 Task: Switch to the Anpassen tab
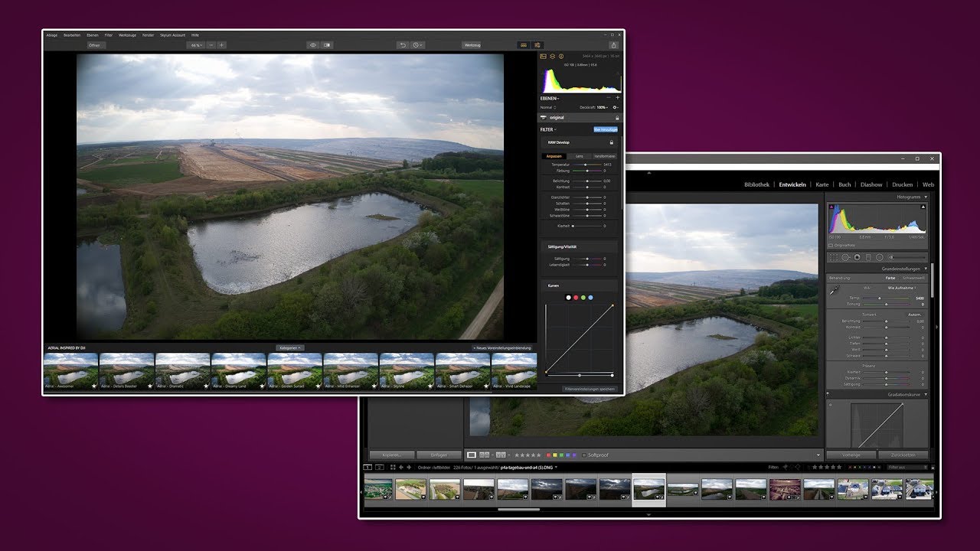point(554,156)
